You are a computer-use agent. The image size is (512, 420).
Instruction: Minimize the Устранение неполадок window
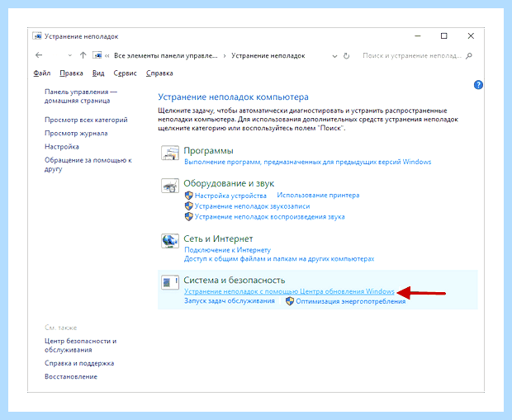418,36
